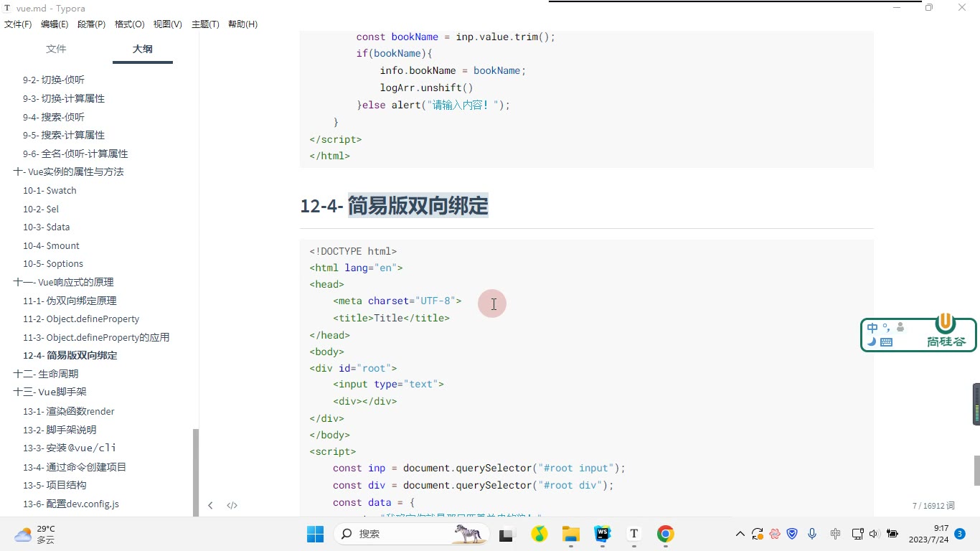The width and height of the screenshot is (980, 551).
Task: Collapse the sidebar with the left arrow icon
Action: (210, 505)
